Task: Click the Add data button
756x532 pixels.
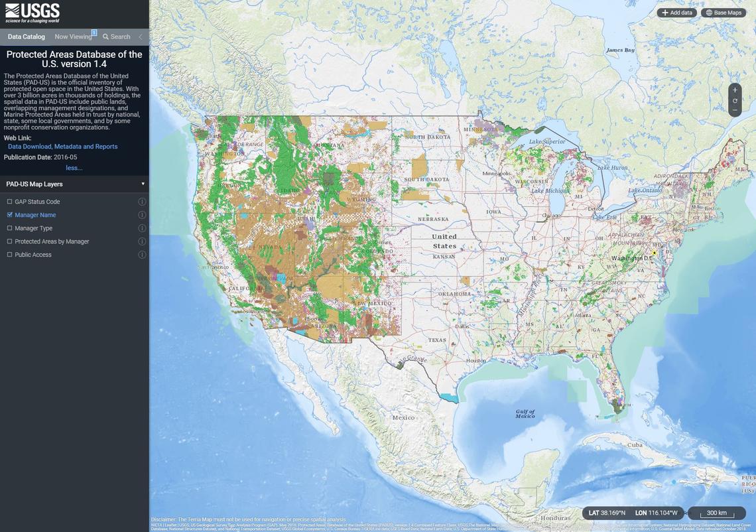Action: pos(676,13)
